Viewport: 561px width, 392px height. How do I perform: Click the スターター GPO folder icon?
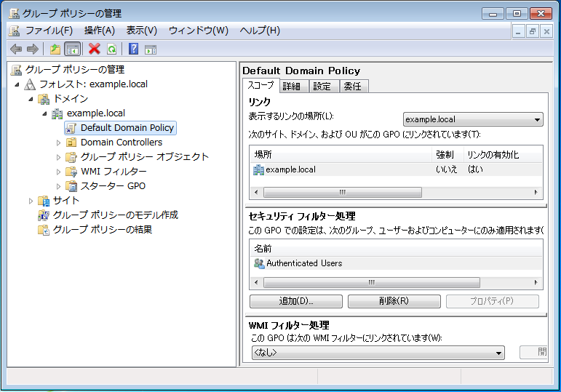71,186
